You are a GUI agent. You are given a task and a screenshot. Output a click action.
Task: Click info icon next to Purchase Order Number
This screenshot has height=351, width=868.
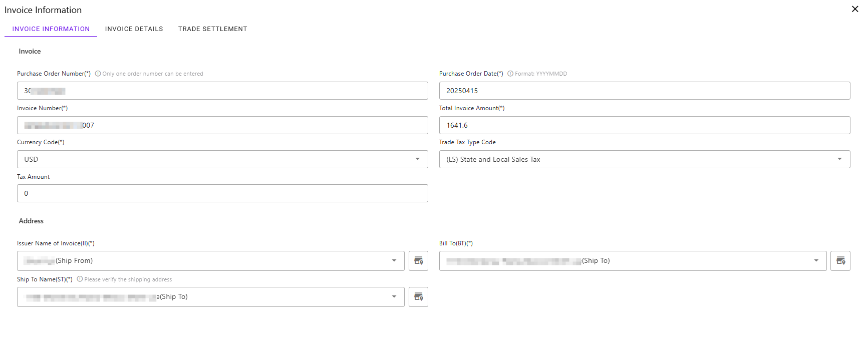[x=98, y=74]
